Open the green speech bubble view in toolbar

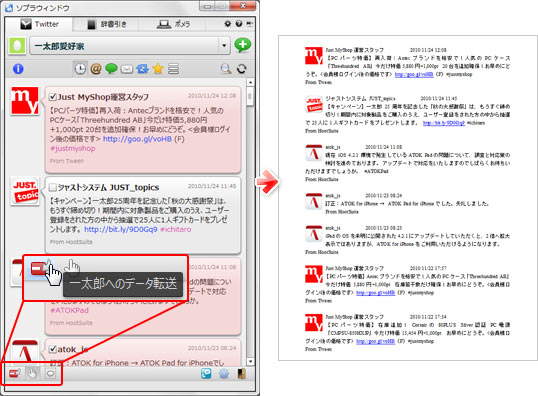(x=111, y=69)
